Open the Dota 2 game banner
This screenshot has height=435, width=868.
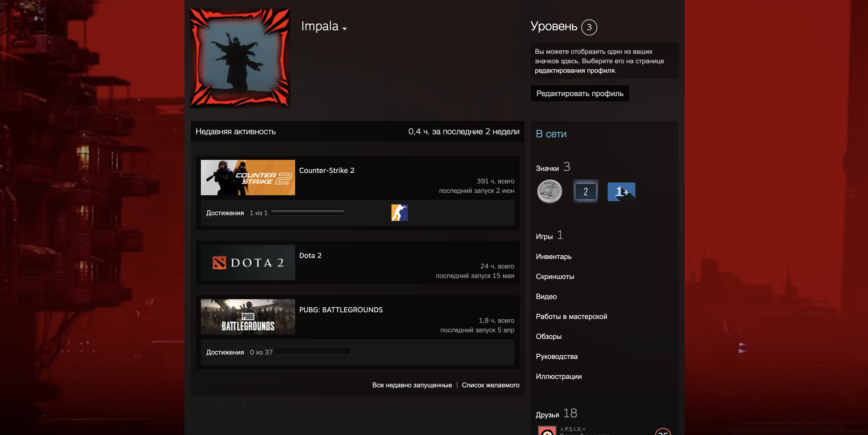pyautogui.click(x=248, y=263)
